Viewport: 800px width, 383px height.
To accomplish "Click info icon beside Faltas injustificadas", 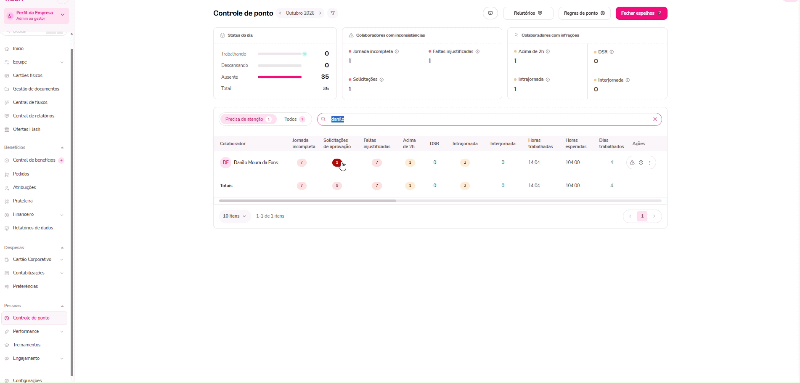I will pyautogui.click(x=478, y=52).
